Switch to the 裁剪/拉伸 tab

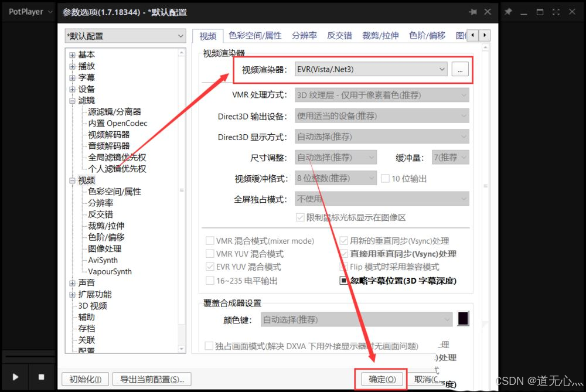click(380, 36)
